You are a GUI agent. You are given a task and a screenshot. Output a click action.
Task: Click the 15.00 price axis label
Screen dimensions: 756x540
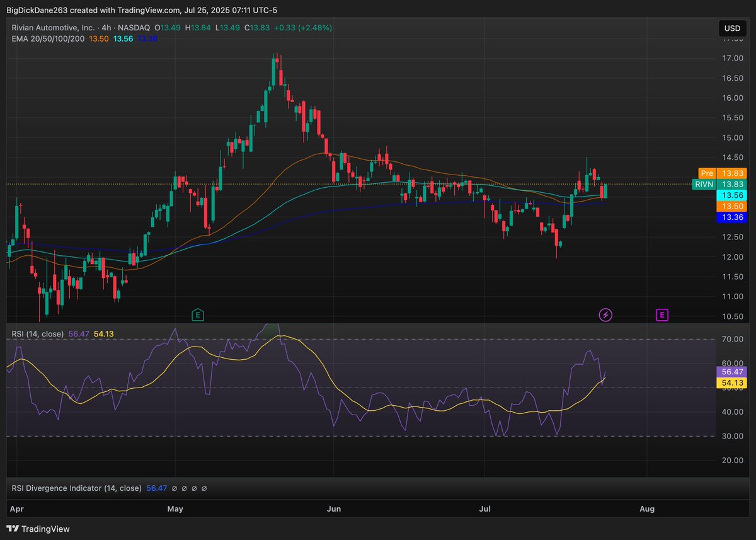coord(734,138)
